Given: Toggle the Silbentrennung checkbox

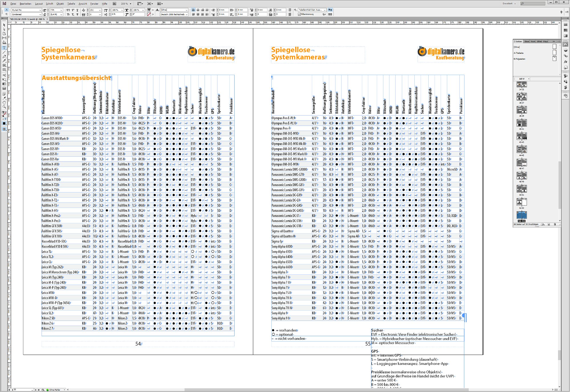Looking at the screenshot, I should (299, 14).
